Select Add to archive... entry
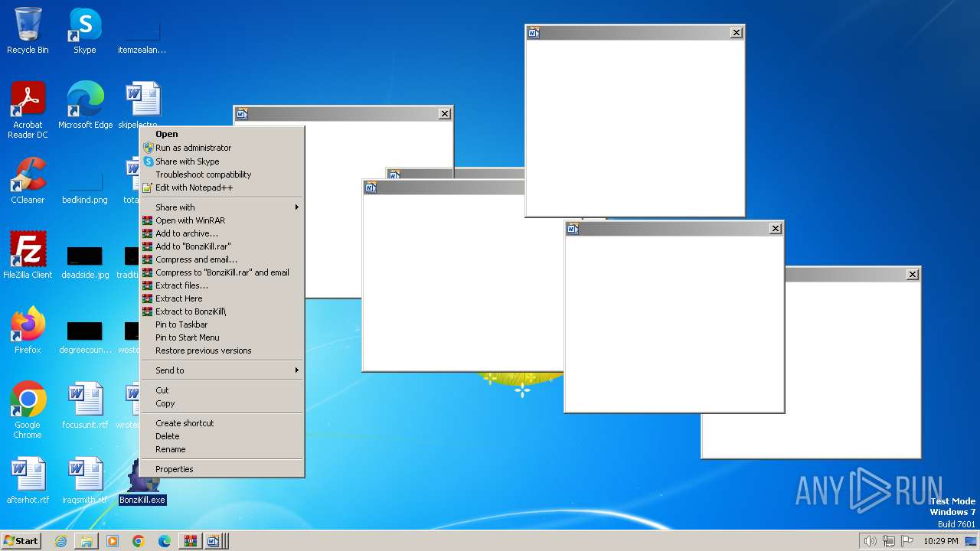 pos(222,233)
